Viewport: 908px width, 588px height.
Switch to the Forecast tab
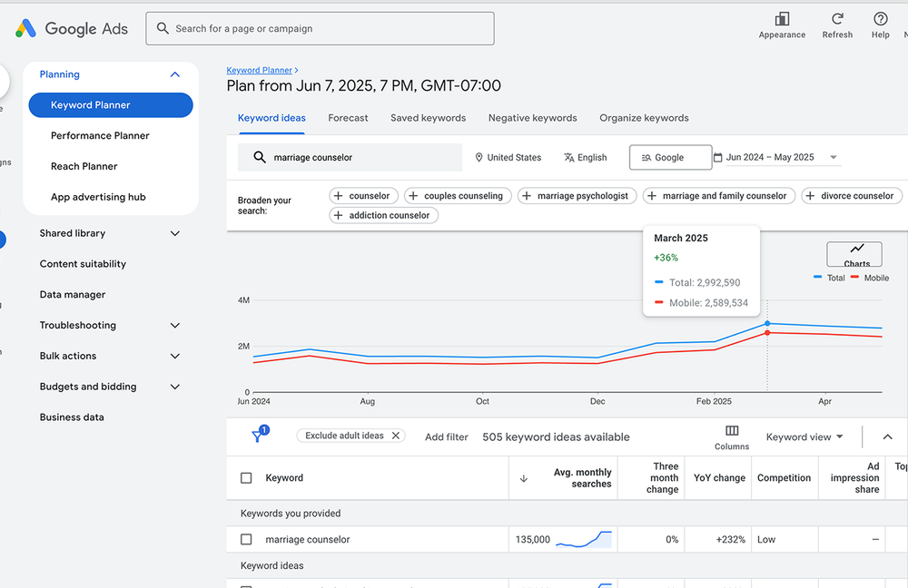(x=348, y=118)
